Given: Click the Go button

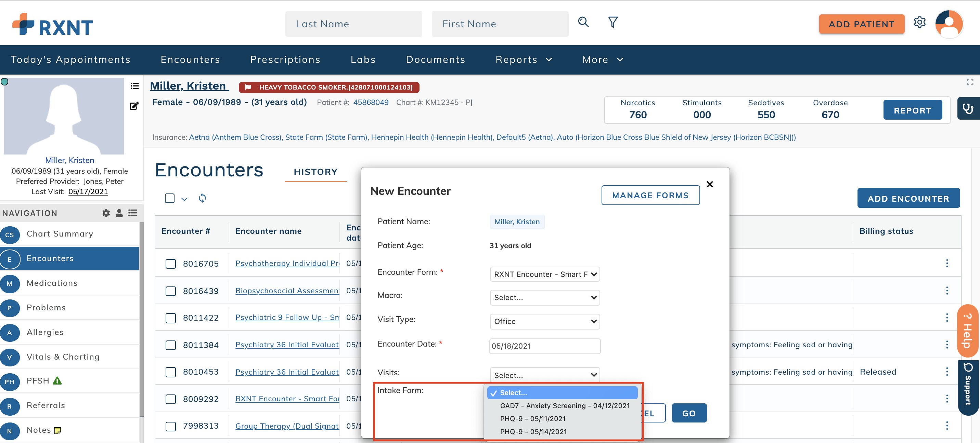Looking at the screenshot, I should coord(689,413).
